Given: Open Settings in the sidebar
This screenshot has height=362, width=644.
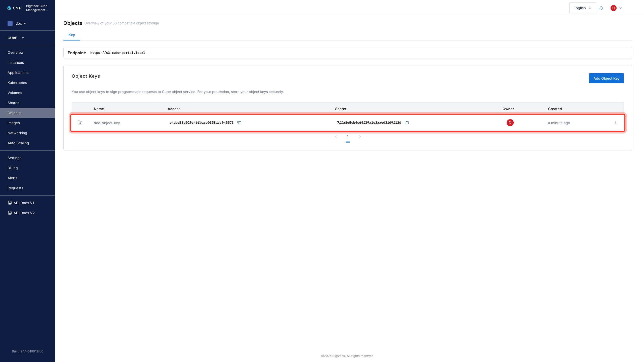Looking at the screenshot, I should pyautogui.click(x=28, y=158).
